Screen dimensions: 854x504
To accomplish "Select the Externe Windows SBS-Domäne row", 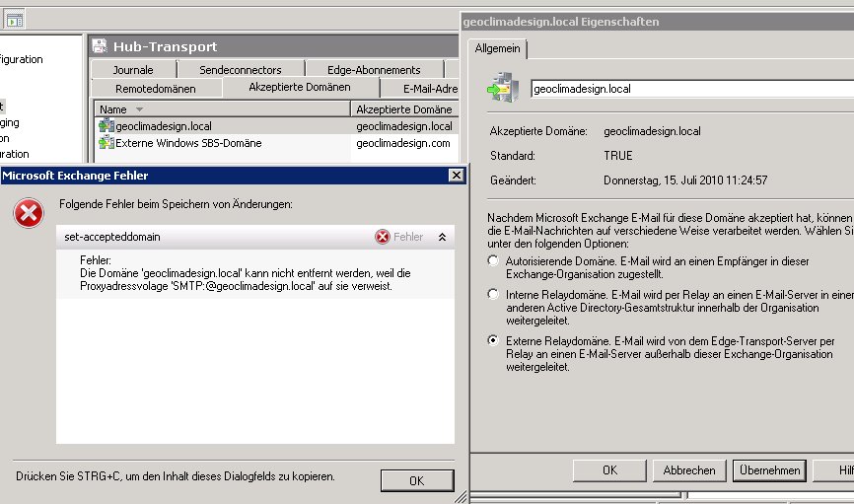I will pyautogui.click(x=276, y=143).
